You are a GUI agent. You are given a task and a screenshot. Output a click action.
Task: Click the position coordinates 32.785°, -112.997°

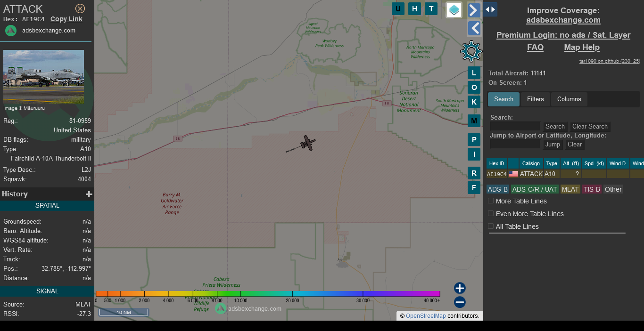tap(66, 269)
